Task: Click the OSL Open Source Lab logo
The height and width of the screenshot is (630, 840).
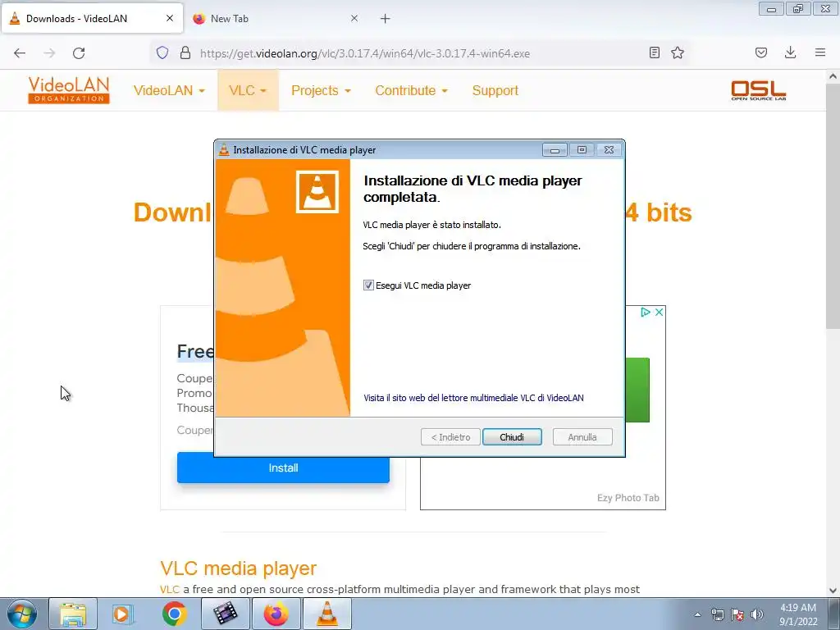Action: [x=759, y=90]
